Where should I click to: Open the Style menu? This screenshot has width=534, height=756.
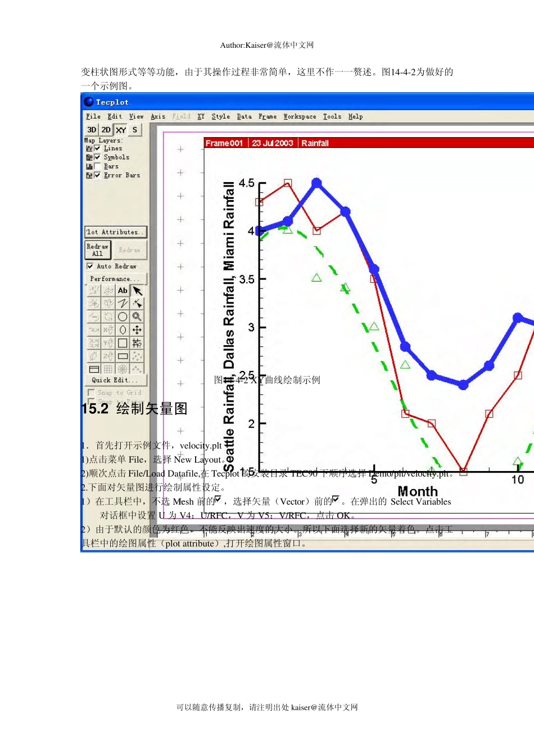point(221,116)
